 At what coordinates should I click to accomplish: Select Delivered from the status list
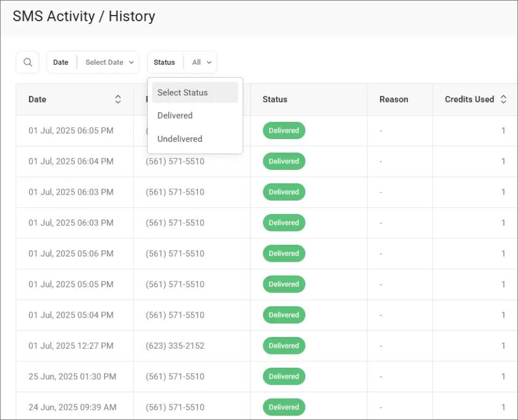click(175, 115)
